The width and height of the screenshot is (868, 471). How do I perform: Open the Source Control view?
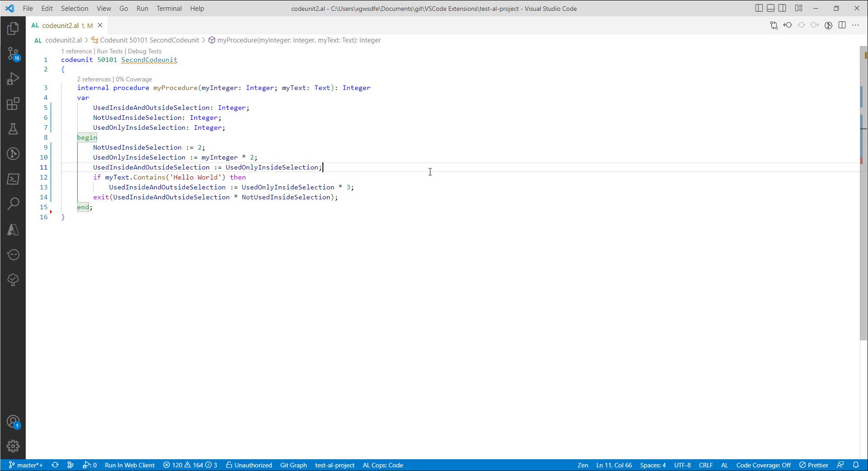[13, 53]
